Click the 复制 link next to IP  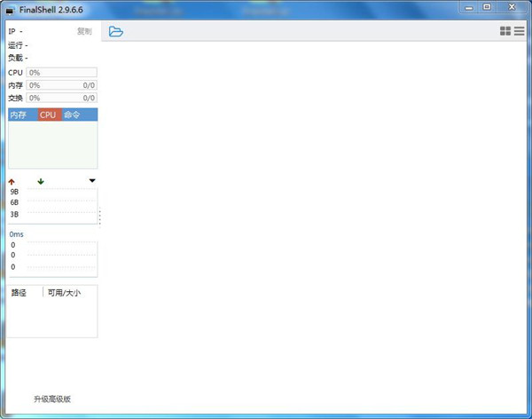pos(84,31)
